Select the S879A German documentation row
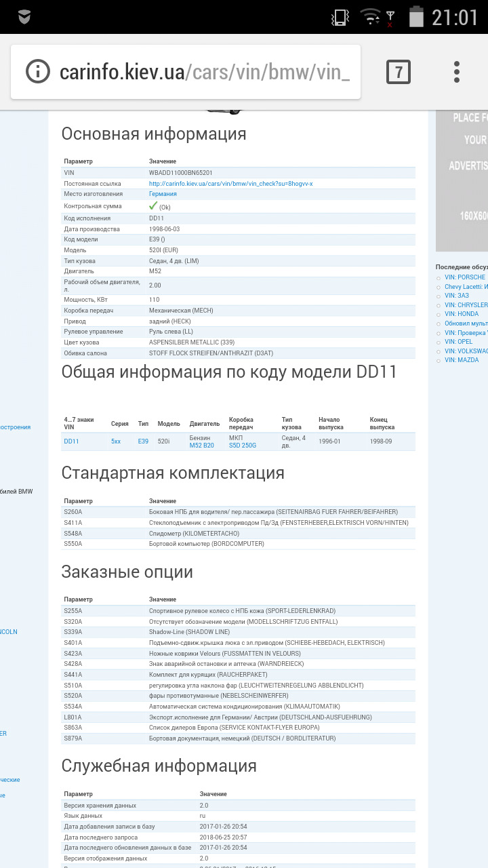Screen dimensions: 488x868 tap(238, 738)
